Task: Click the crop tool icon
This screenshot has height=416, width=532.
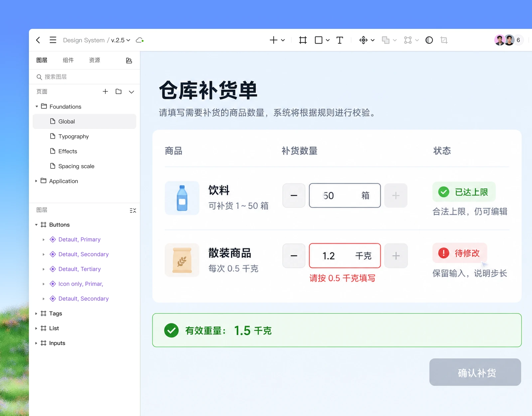Action: pos(444,40)
